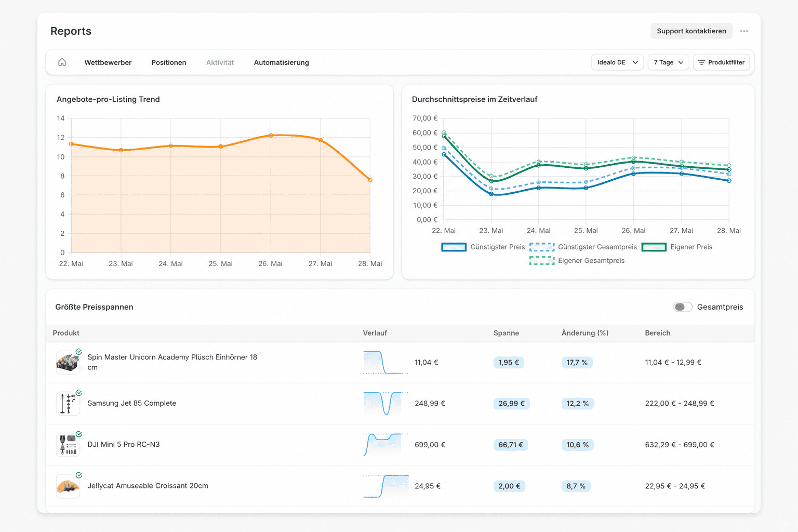Click the Support kontaktieren button
Screen dimensions: 798x532
[x=691, y=31]
